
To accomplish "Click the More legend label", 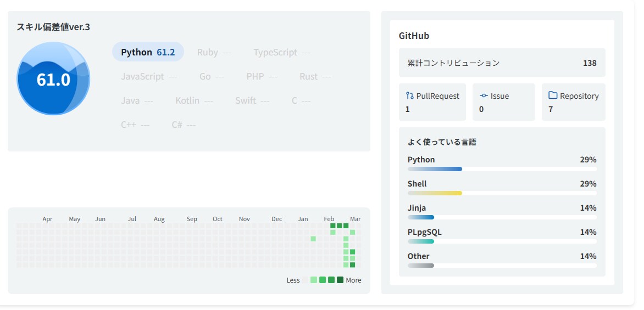I will pyautogui.click(x=354, y=280).
